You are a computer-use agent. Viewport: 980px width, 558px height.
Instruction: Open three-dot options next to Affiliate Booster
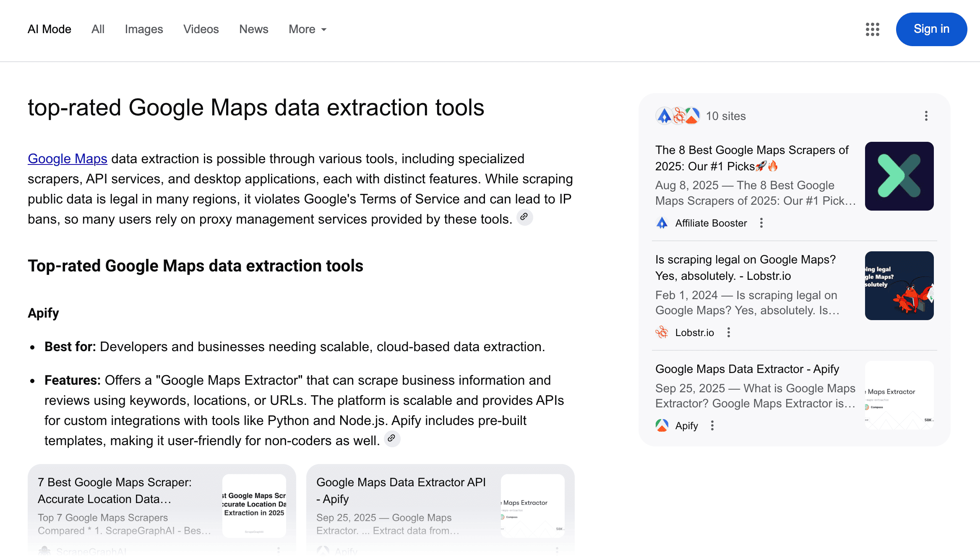pos(761,223)
